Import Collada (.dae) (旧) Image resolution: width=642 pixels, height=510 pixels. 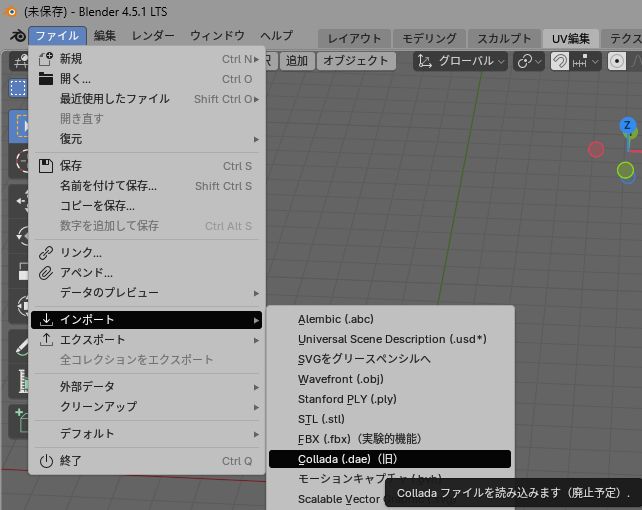pos(390,459)
